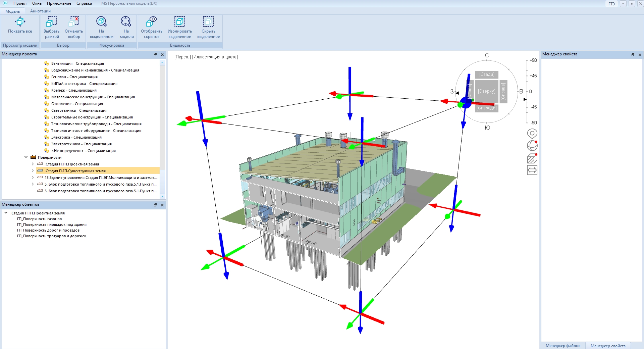
Task: Open the Менеджер файлов bottom tab
Action: [x=562, y=346]
